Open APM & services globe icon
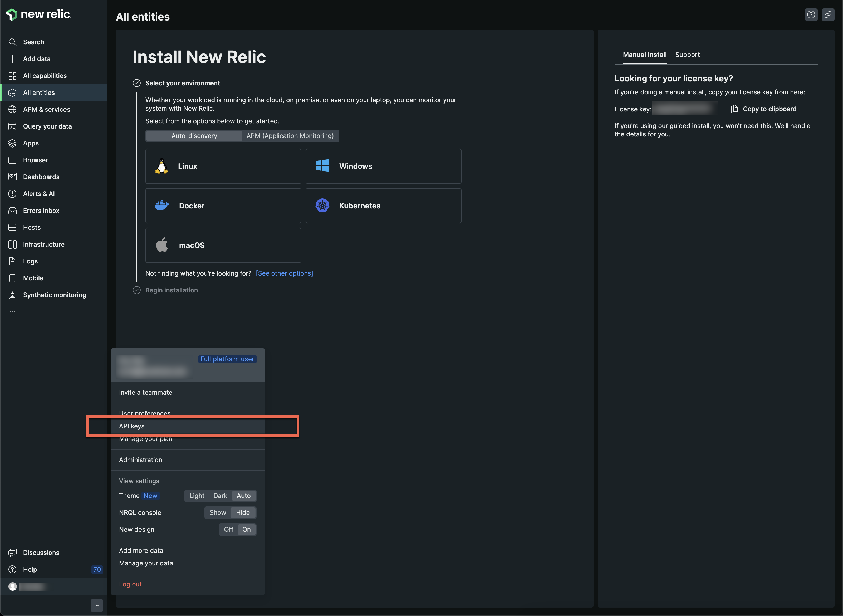Viewport: 843px width, 616px height. pyautogui.click(x=12, y=109)
